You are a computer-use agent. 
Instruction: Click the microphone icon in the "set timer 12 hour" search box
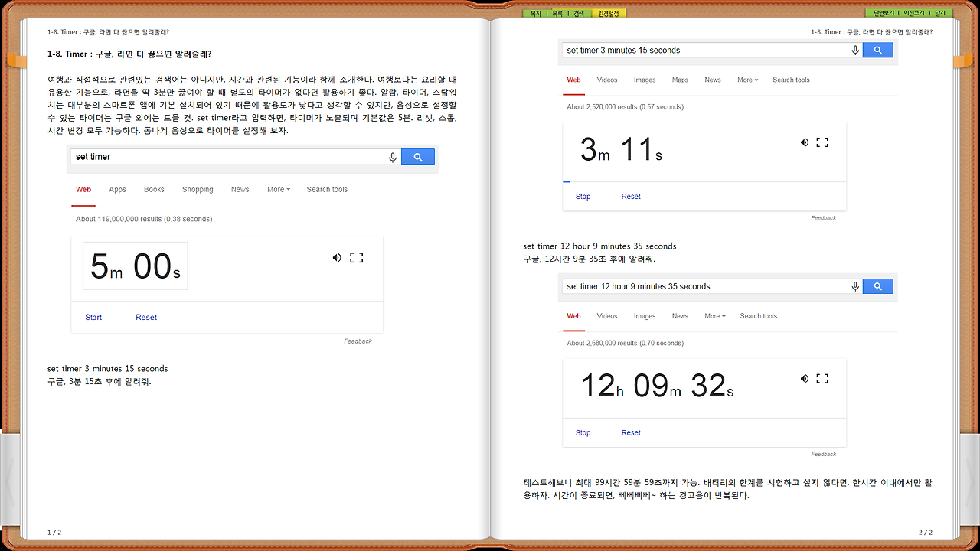[855, 286]
